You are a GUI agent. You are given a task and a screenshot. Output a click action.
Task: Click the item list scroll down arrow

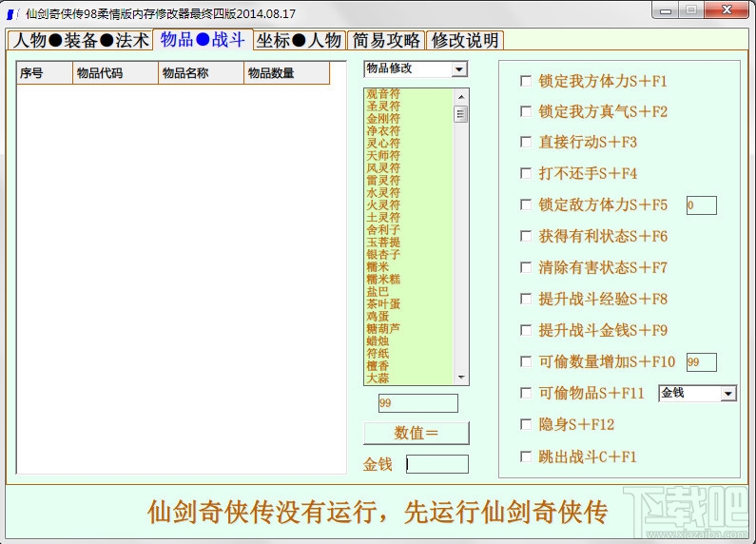click(461, 378)
